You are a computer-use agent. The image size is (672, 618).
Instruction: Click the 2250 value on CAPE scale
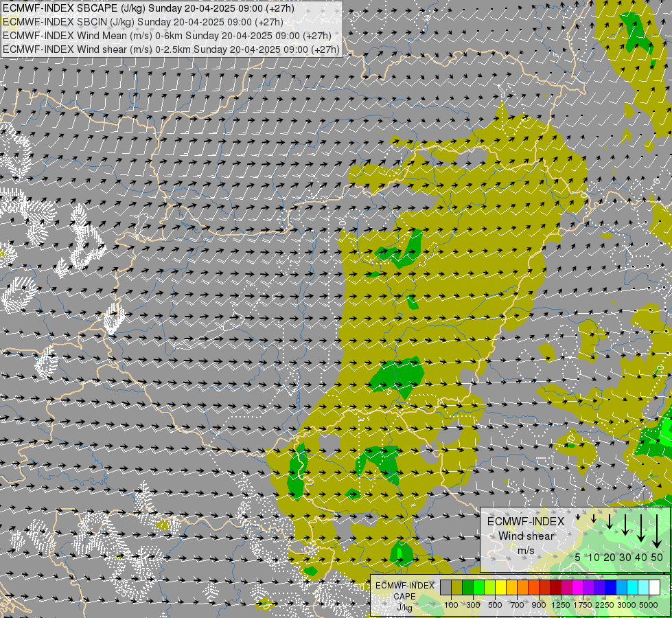605,605
